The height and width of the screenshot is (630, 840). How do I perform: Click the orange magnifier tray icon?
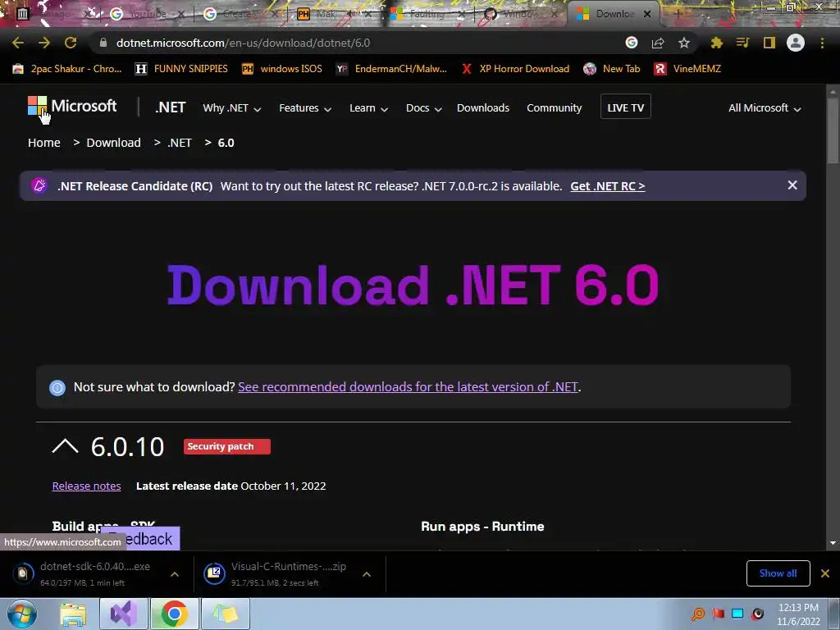[698, 614]
